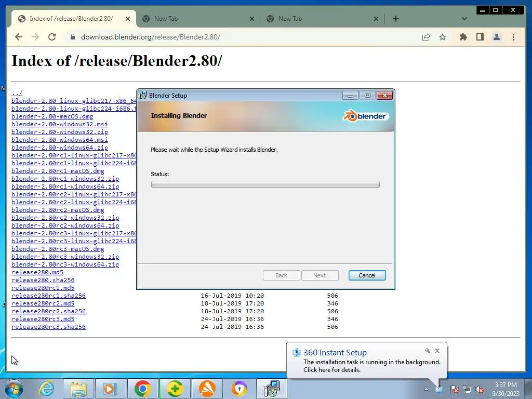Switch to the first New Tab
532x399 pixels.
click(198, 19)
